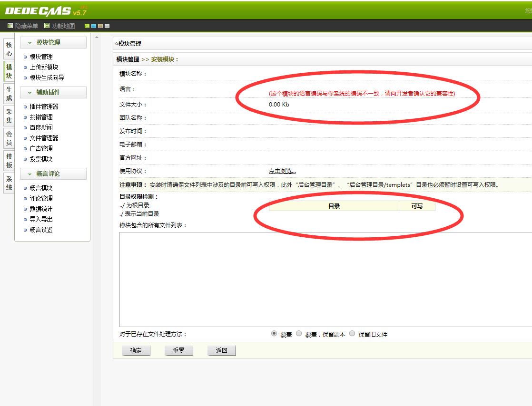Apply the tan skin swatch
This screenshot has width=532, height=406.
tap(100, 26)
